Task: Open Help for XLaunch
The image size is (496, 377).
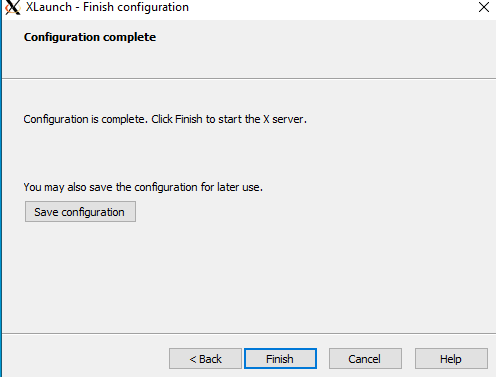Action: point(451,359)
